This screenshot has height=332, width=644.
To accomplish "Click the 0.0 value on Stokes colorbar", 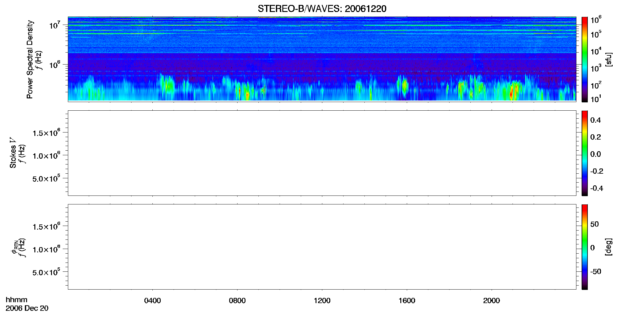I will [595, 154].
